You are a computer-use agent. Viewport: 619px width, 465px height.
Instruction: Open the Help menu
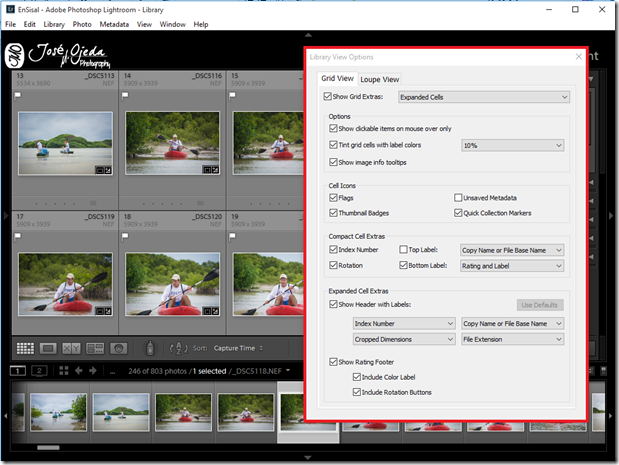point(201,24)
